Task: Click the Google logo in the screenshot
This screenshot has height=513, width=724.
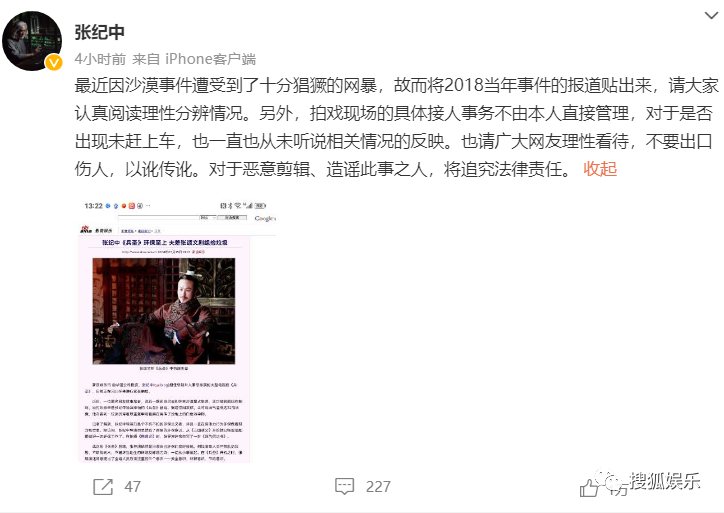Action: click(x=265, y=218)
